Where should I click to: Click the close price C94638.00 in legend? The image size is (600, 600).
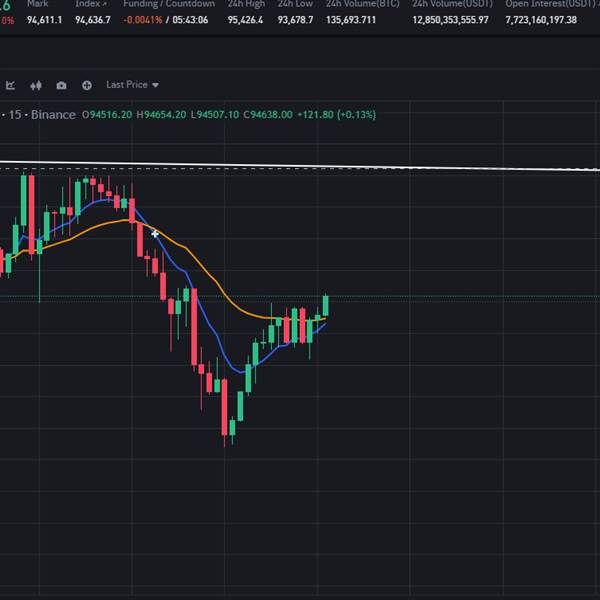tap(268, 114)
